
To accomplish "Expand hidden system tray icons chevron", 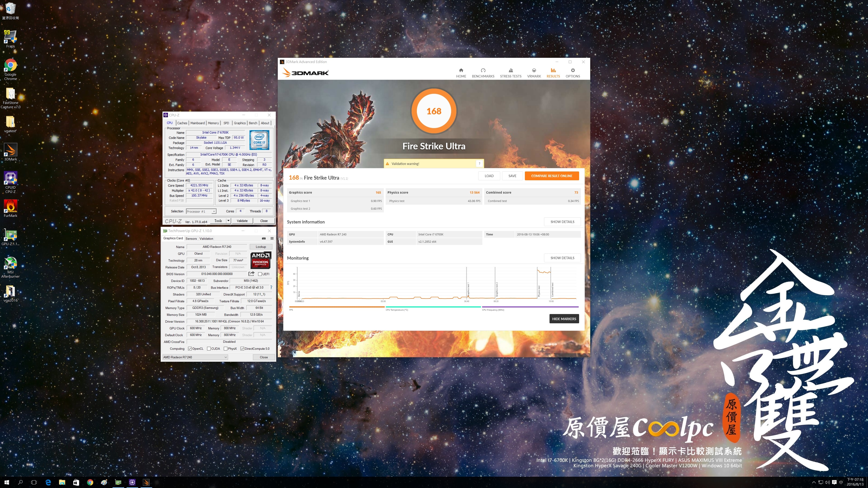I will click(x=814, y=482).
